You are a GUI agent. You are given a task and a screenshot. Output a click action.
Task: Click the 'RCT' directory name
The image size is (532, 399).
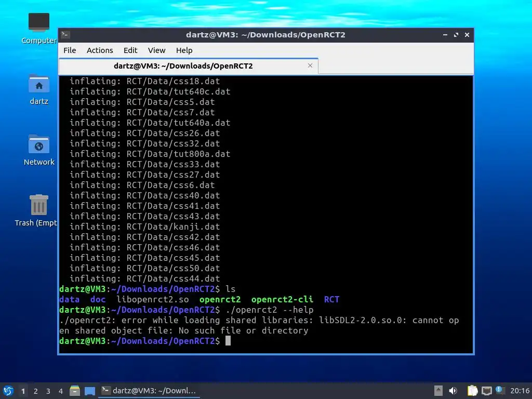[331, 299]
